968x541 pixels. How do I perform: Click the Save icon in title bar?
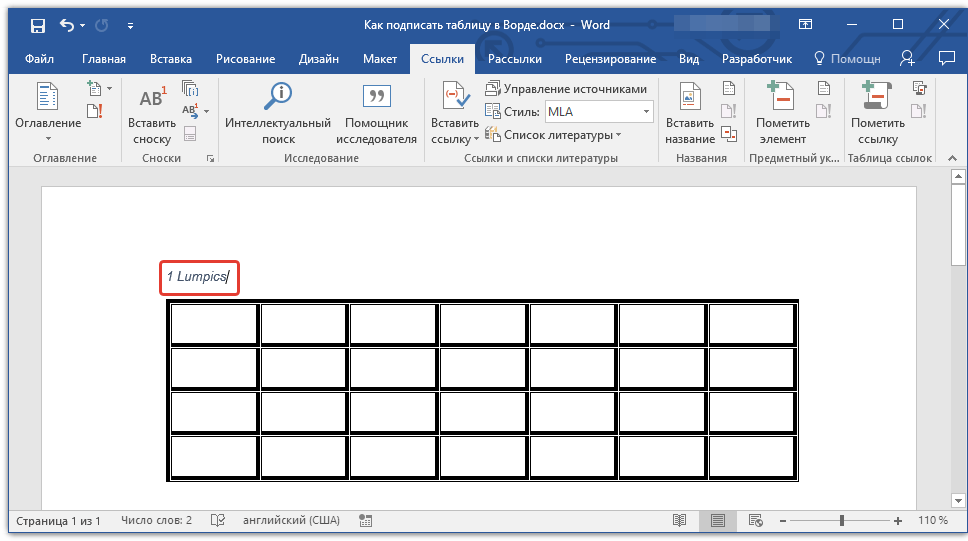tap(37, 24)
